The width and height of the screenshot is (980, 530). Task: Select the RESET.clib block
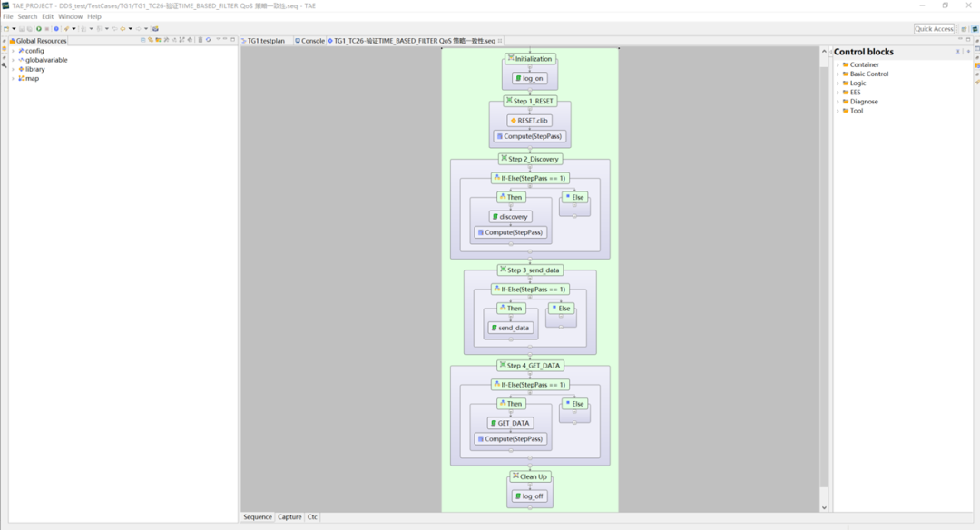coord(529,120)
